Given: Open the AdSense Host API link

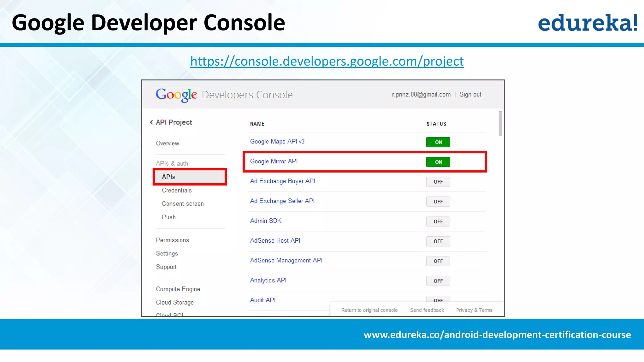Looking at the screenshot, I should pos(275,240).
